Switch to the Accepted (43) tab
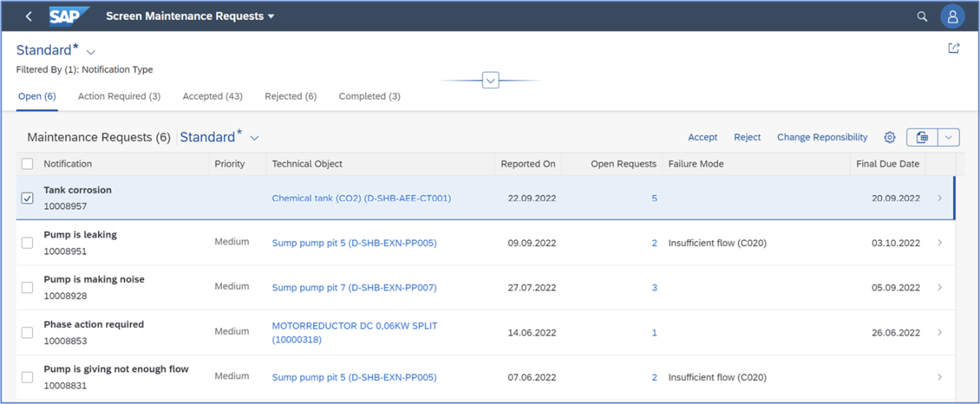Image resolution: width=980 pixels, height=404 pixels. [x=212, y=96]
